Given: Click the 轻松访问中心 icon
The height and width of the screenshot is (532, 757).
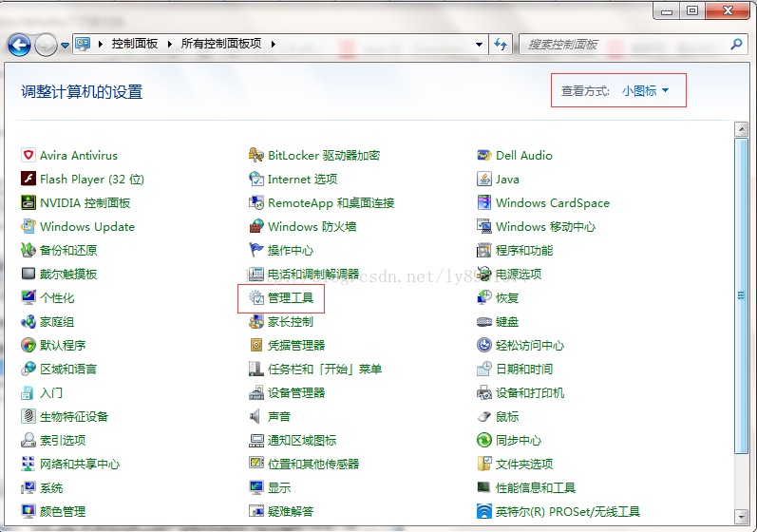Looking at the screenshot, I should pyautogui.click(x=484, y=345).
